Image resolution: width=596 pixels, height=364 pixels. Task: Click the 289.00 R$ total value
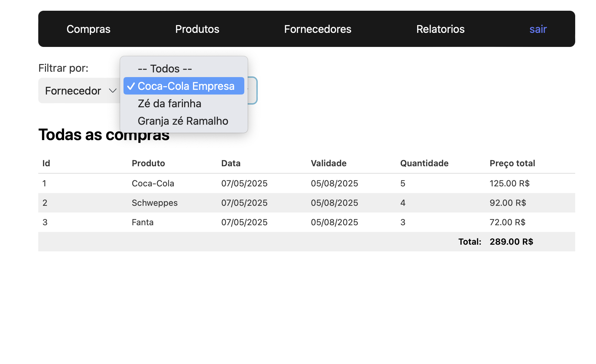511,242
